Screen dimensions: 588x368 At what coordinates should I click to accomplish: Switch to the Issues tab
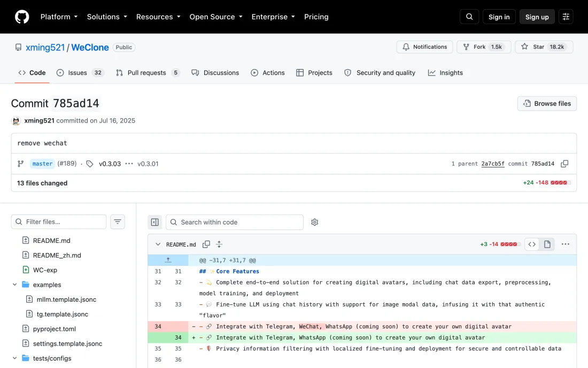click(80, 73)
